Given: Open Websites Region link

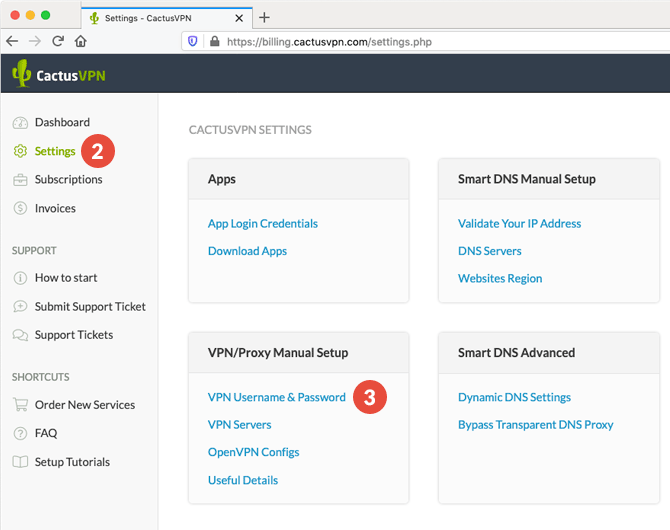Looking at the screenshot, I should pos(500,278).
